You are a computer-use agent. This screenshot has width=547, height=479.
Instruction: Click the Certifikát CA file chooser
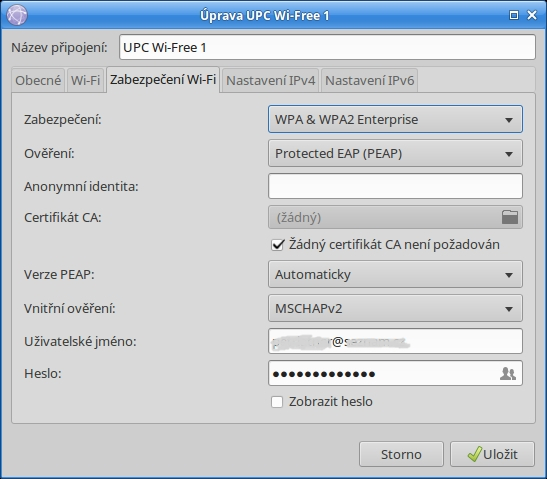(395, 217)
